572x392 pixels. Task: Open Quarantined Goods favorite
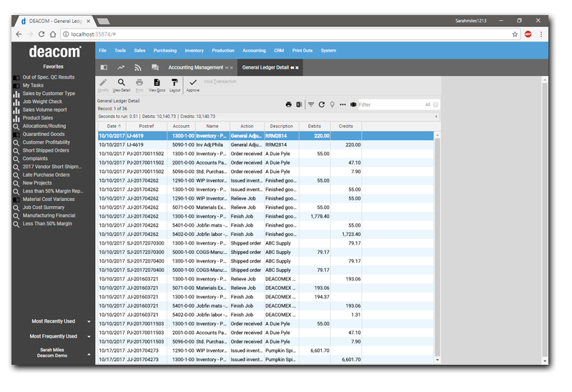44,134
